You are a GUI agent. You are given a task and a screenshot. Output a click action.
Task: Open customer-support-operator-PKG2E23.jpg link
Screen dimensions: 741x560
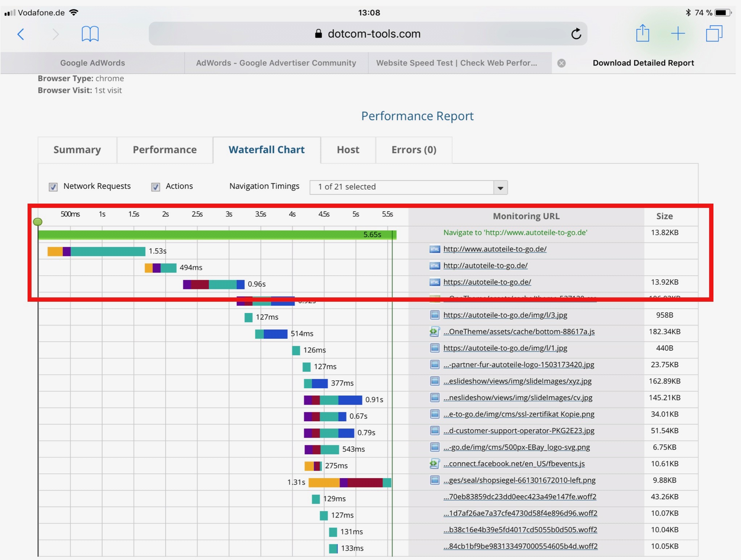519,431
